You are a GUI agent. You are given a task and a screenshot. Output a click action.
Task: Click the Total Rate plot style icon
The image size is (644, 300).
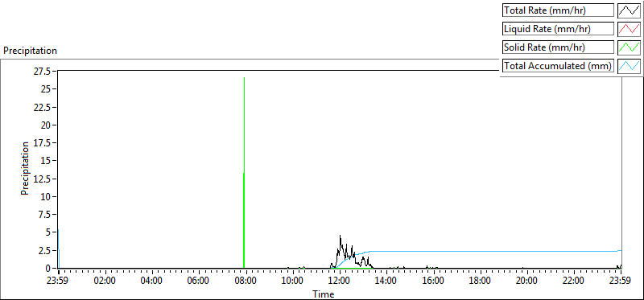tap(629, 10)
